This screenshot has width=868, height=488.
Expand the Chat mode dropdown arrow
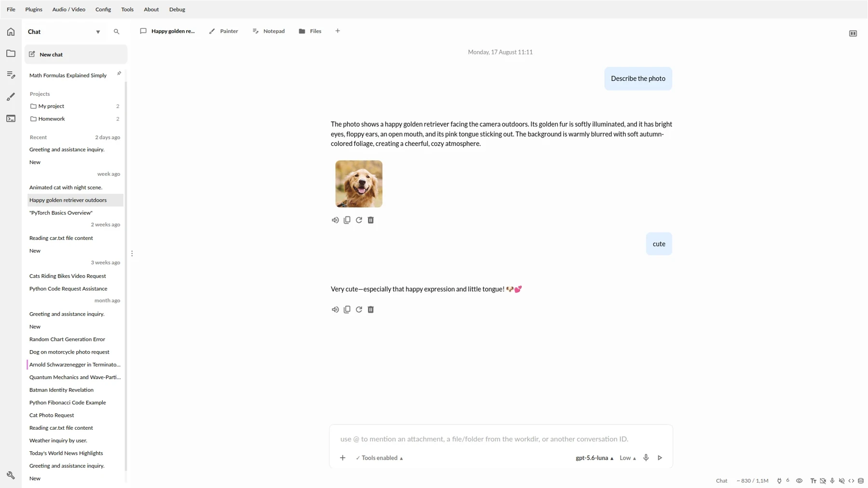point(98,32)
